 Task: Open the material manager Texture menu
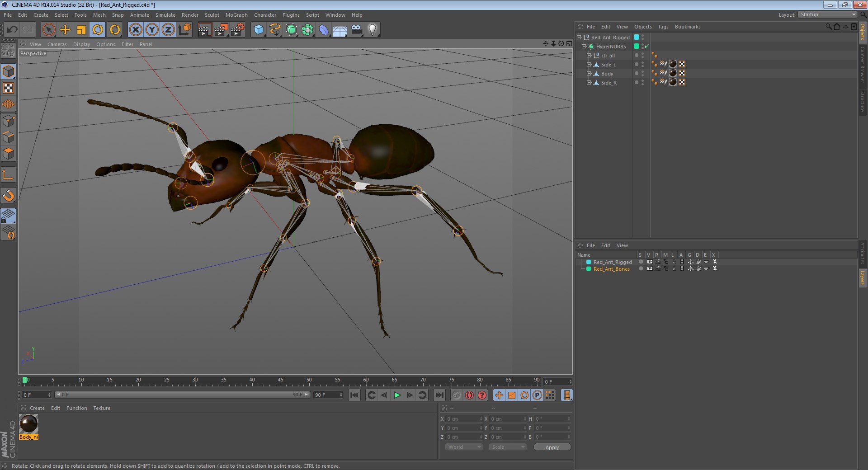pyautogui.click(x=102, y=408)
